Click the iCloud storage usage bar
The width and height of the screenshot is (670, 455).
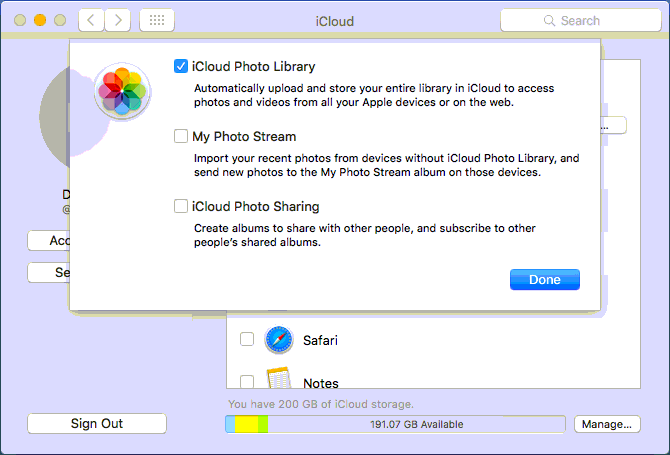coord(395,424)
